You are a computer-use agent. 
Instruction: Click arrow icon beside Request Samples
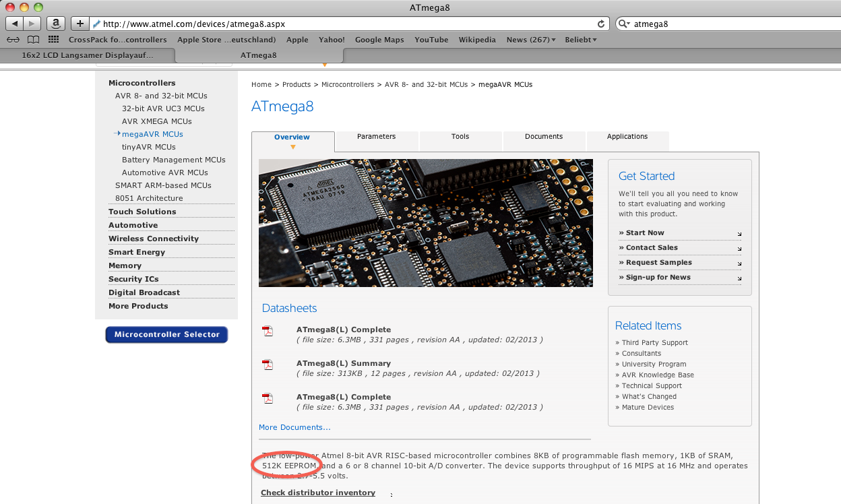coord(739,263)
